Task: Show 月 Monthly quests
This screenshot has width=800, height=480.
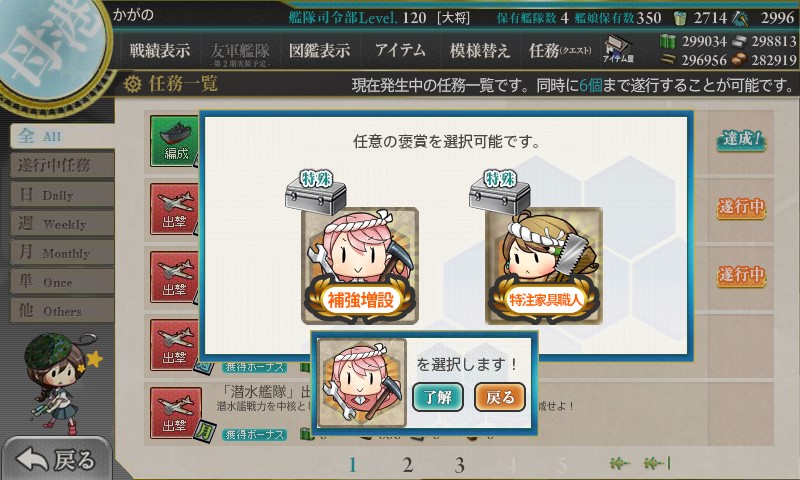Action: 62,252
